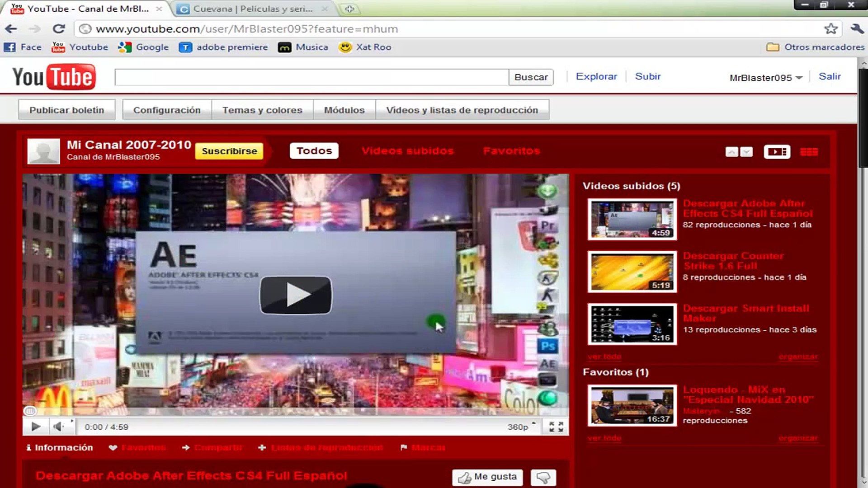Go back with the browser back arrow
The width and height of the screenshot is (868, 488).
tap(11, 29)
